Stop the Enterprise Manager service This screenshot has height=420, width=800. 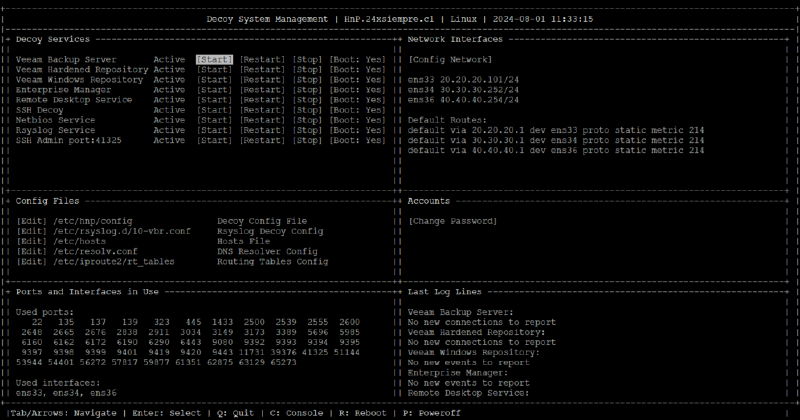[307, 90]
